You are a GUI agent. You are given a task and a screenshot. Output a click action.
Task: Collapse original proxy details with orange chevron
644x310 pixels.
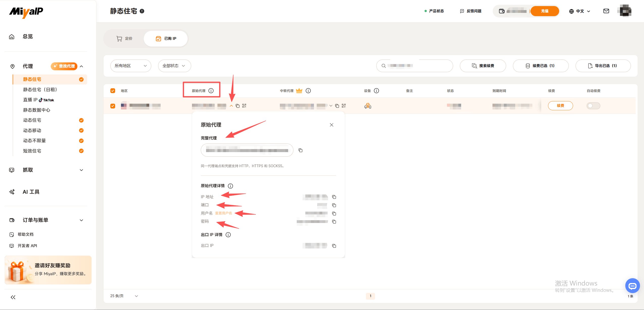point(231,106)
